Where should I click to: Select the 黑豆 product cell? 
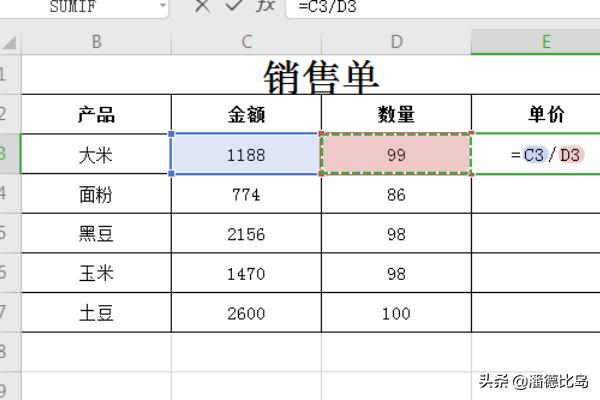point(96,233)
